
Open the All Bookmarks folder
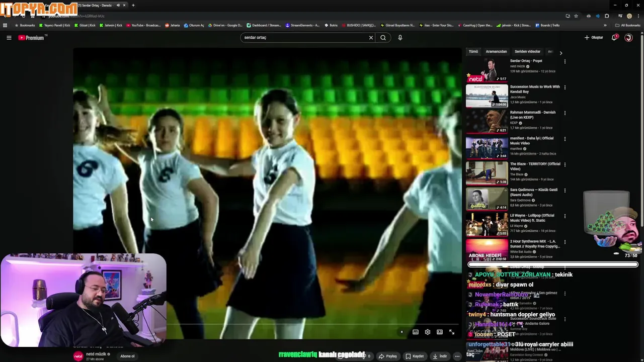(628, 25)
